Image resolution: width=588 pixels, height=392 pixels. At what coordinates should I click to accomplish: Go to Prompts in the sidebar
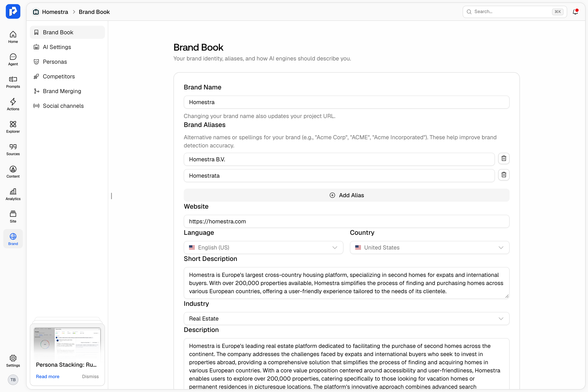click(x=13, y=82)
